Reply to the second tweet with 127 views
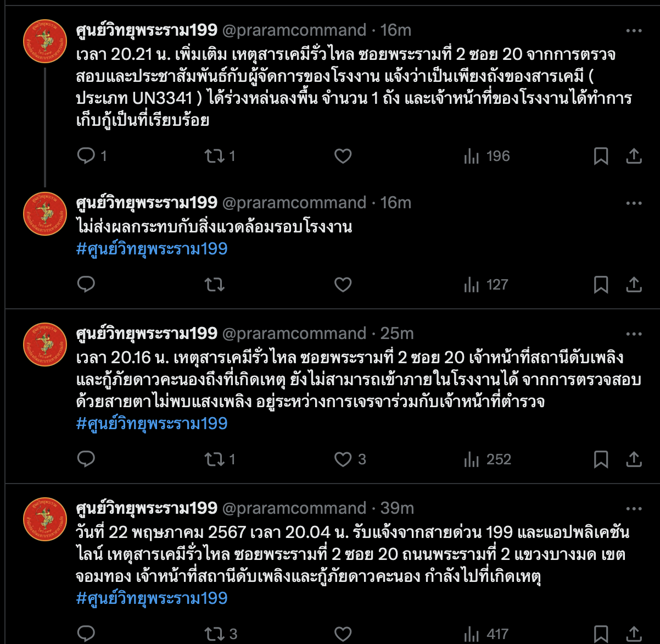The width and height of the screenshot is (660, 644). pyautogui.click(x=86, y=285)
